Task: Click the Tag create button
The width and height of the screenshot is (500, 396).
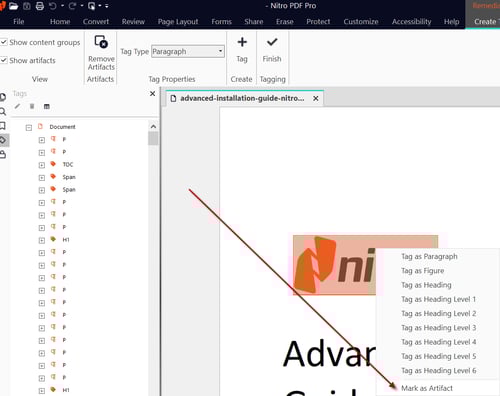Action: click(242, 49)
